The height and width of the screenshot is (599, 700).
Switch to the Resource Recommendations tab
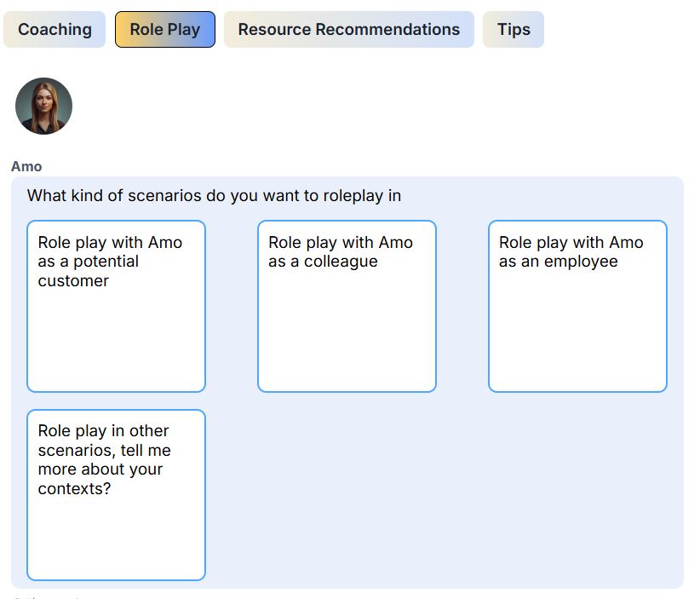(x=348, y=30)
